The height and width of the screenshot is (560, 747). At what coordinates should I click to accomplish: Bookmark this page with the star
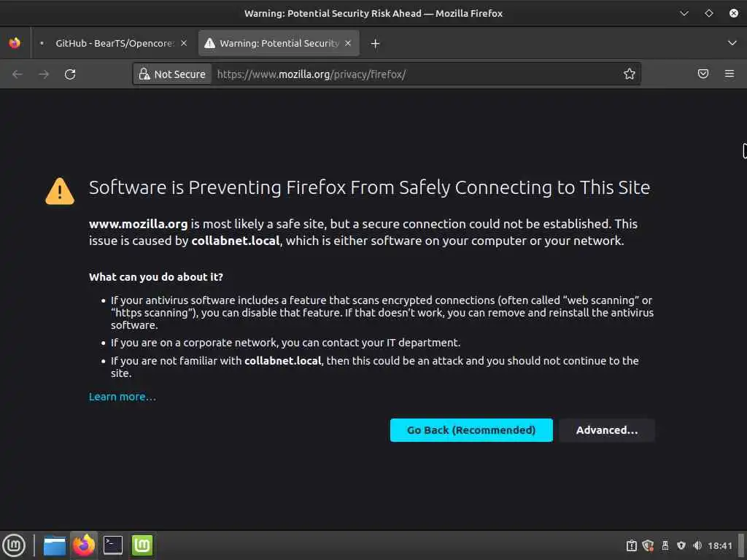pyautogui.click(x=630, y=74)
